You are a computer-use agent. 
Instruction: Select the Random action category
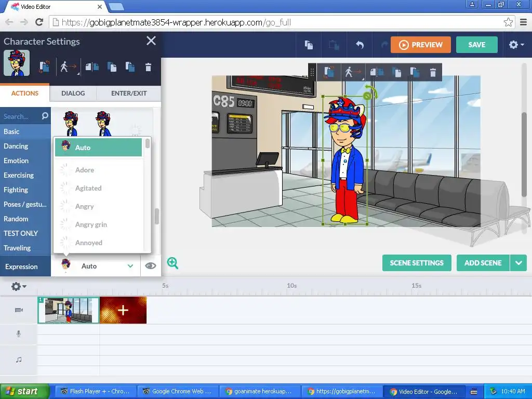pos(25,219)
